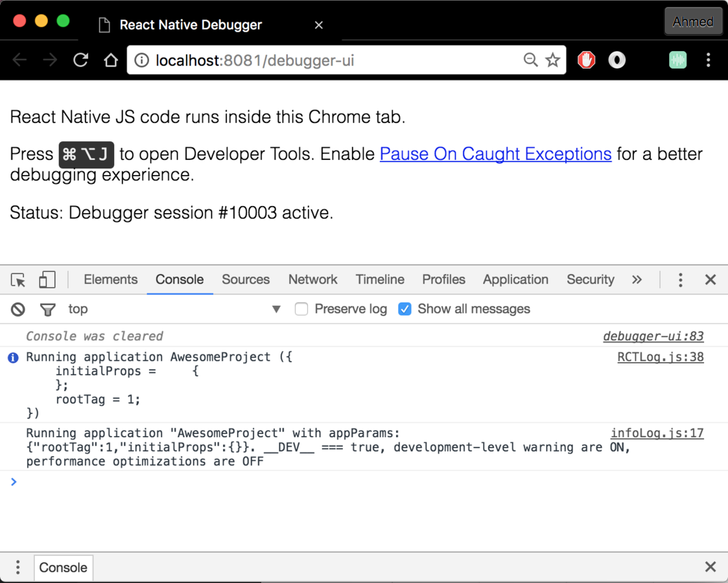
Task: Open the console drawer three-dot menu
Action: [x=18, y=567]
